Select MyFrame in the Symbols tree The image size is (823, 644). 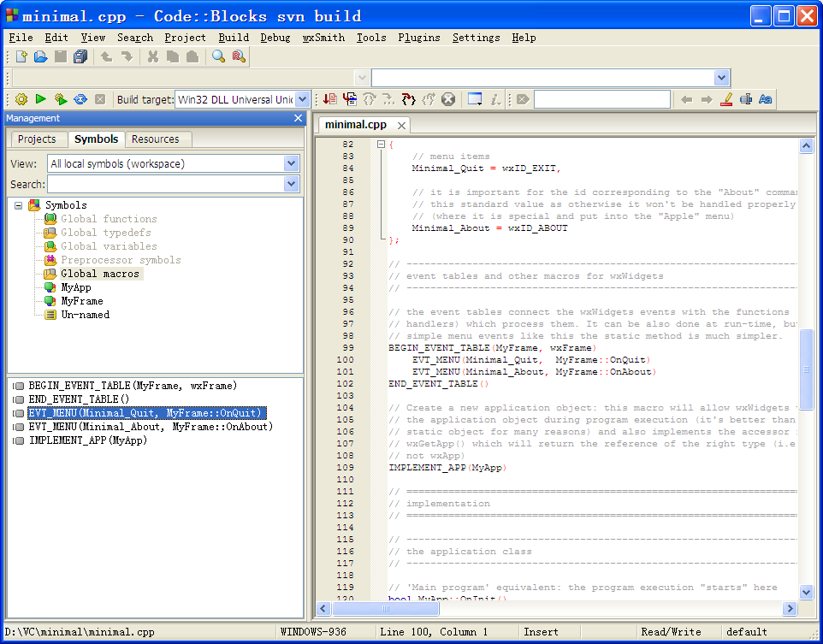(x=82, y=301)
